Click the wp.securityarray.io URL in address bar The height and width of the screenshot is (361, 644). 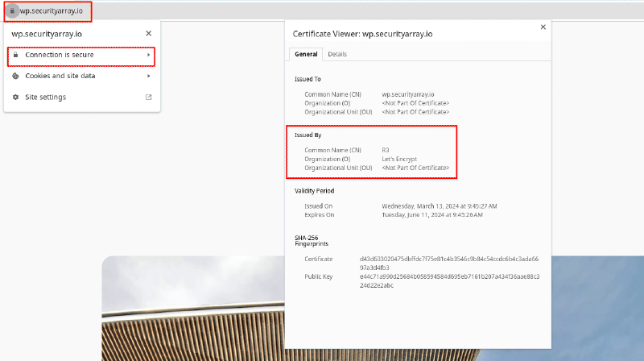(x=52, y=11)
